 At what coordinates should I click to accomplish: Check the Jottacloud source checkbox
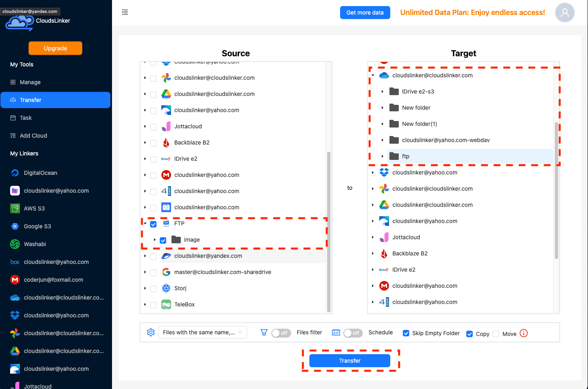[153, 127]
